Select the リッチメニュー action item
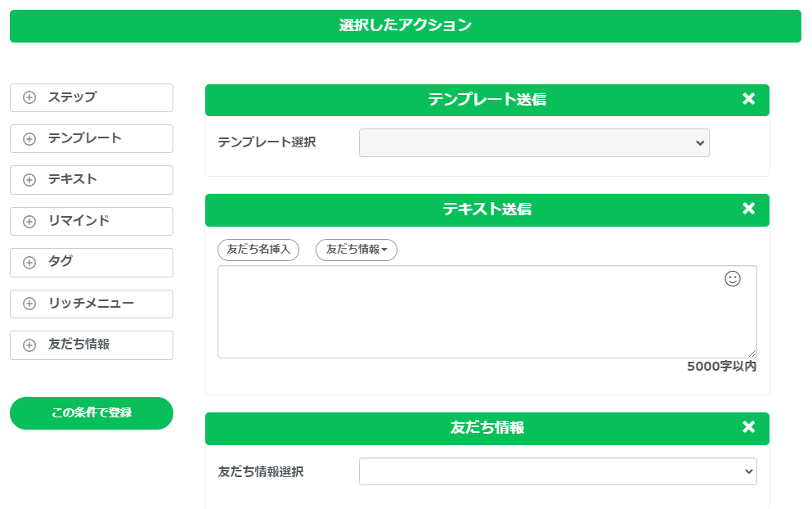 (x=92, y=304)
